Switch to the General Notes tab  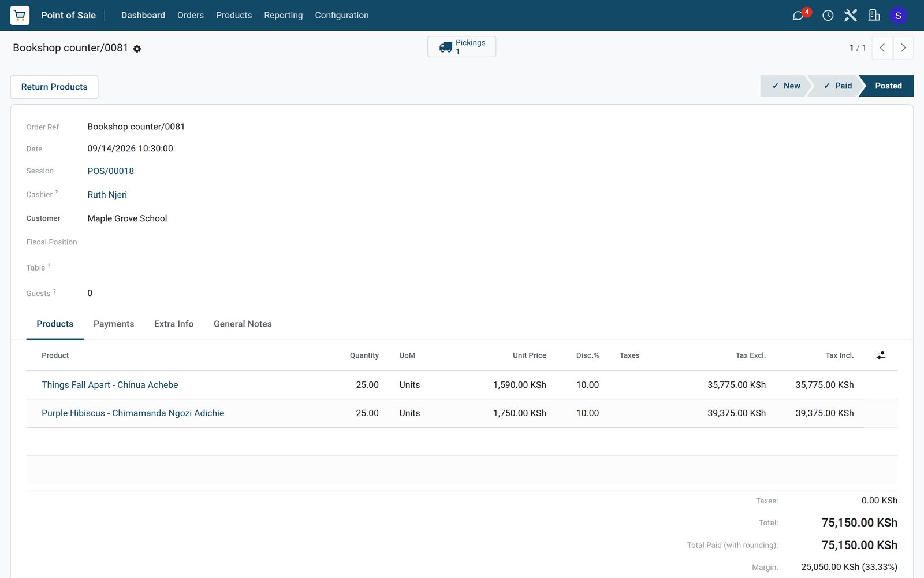243,324
